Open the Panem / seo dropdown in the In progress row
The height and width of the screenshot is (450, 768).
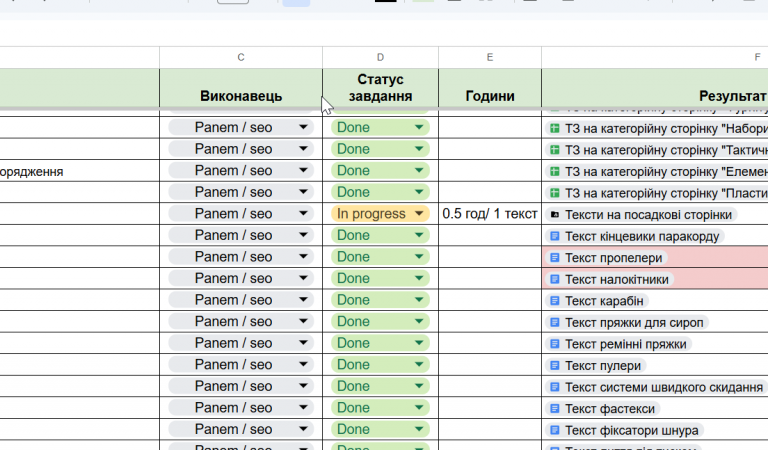tap(241, 213)
